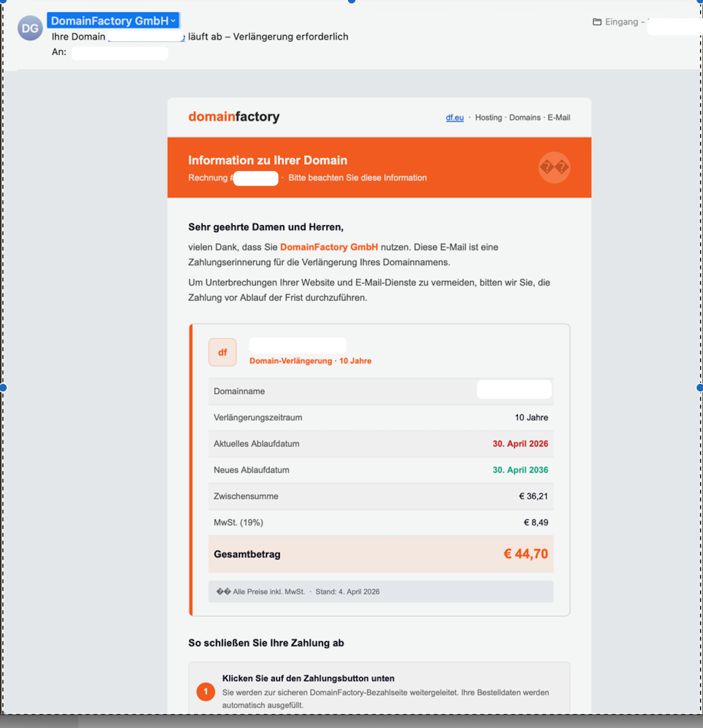Open sender options via chevron next to DomainFactory GmbH
Screen dimensions: 703x728
(173, 21)
